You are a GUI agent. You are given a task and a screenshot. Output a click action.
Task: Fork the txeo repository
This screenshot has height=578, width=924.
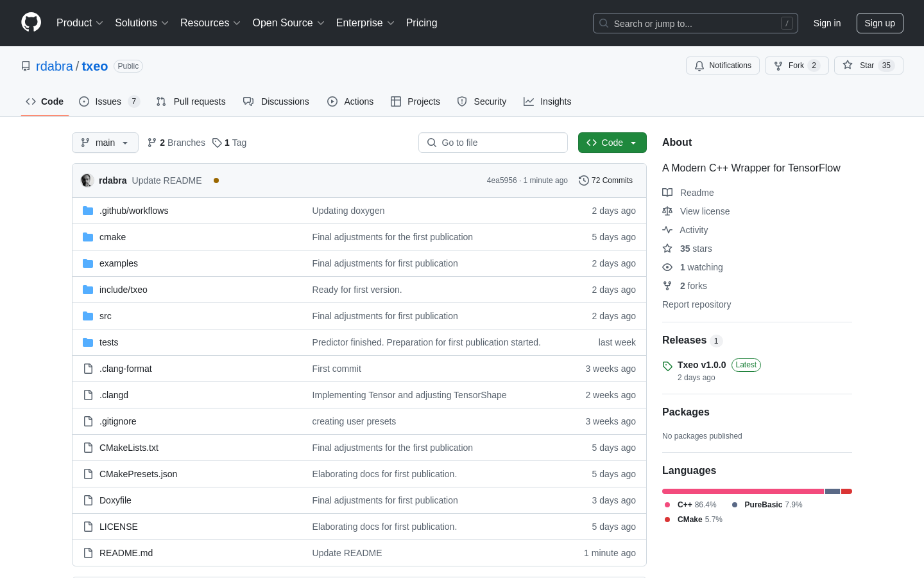pyautogui.click(x=796, y=66)
